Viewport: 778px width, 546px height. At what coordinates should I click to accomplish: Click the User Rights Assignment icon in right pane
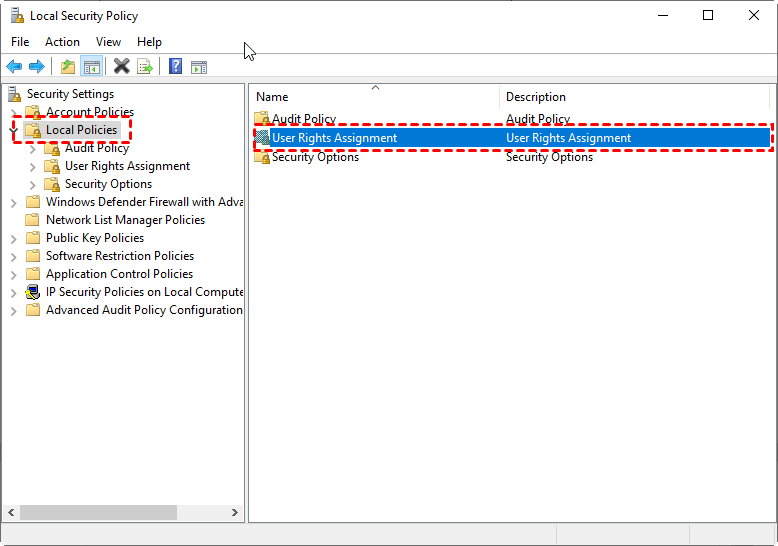click(261, 137)
